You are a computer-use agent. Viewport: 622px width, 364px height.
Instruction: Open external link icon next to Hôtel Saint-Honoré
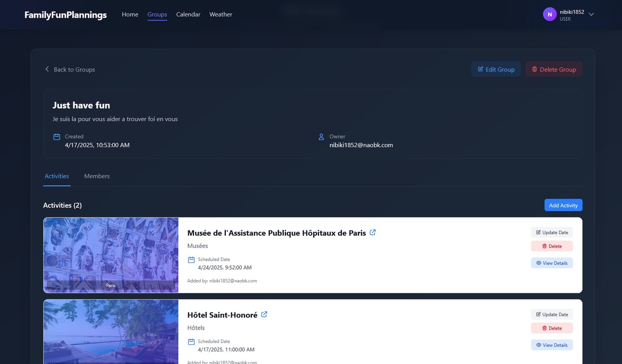264,314
